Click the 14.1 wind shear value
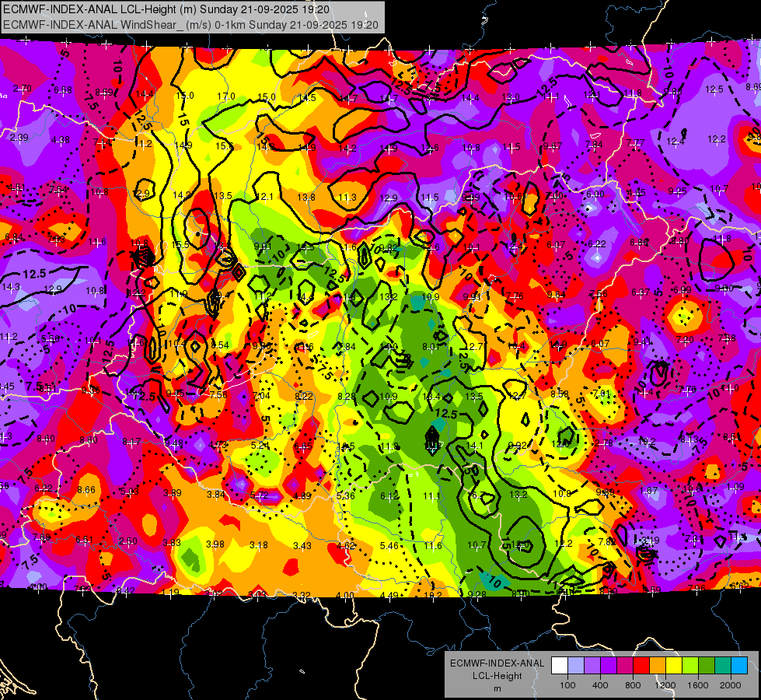Screen dimensions: 761x700 (474, 446)
